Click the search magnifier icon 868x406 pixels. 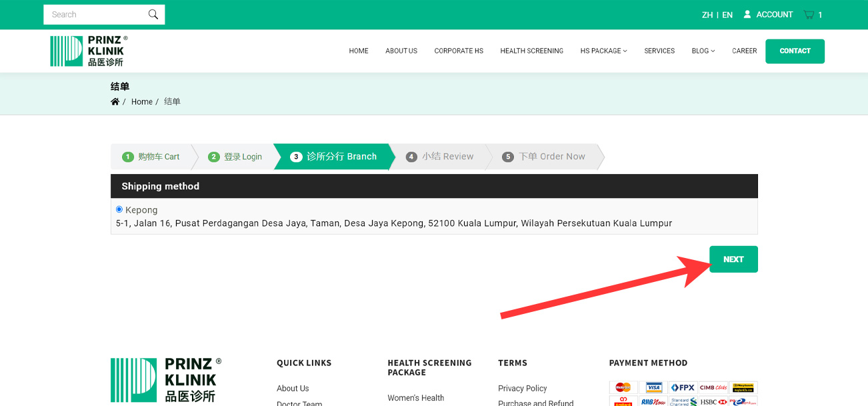(x=153, y=15)
